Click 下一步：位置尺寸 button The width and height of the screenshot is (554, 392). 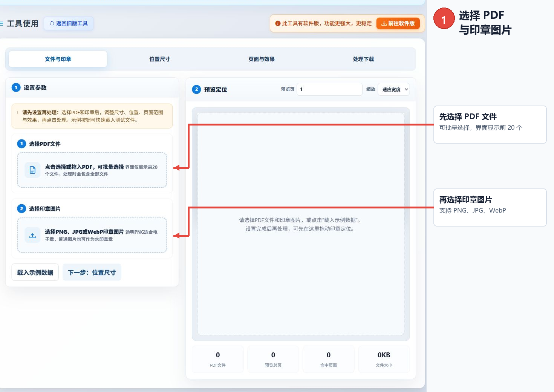tap(92, 272)
